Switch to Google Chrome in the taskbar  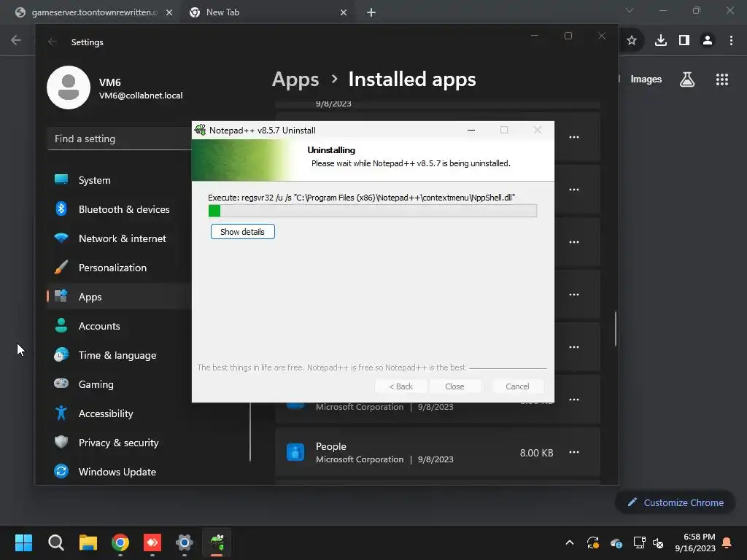coord(120,542)
